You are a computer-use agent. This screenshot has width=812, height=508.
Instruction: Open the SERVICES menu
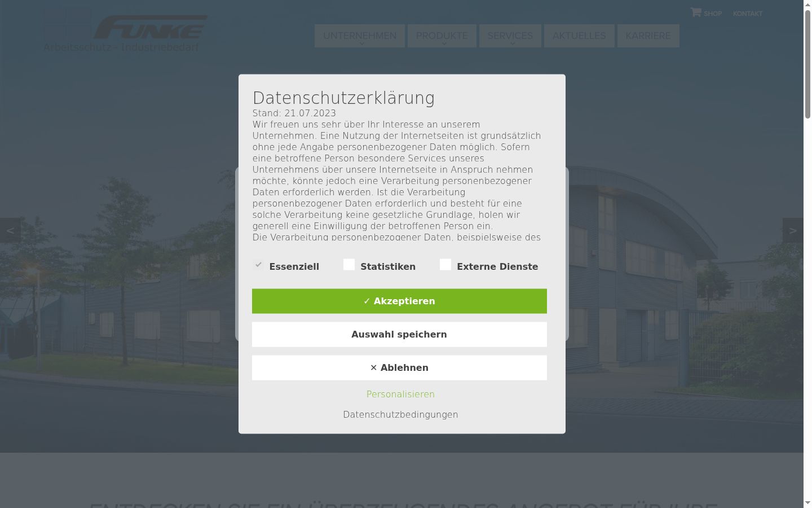[x=510, y=36]
